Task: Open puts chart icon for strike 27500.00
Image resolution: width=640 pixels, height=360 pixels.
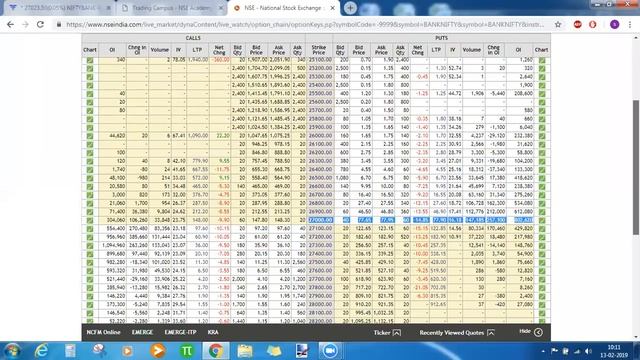Action: (542, 262)
